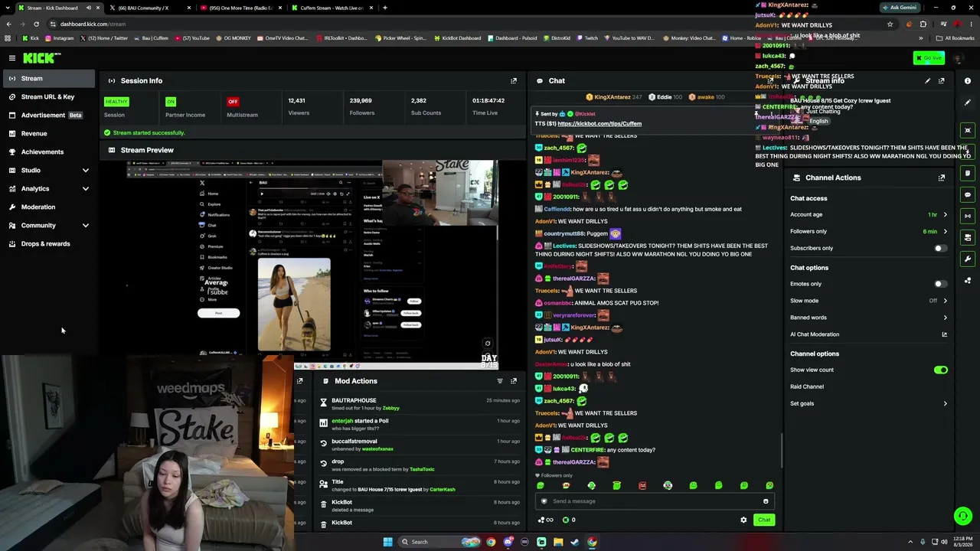Image resolution: width=980 pixels, height=551 pixels.
Task: Click the 12,431 viewers count
Action: [296, 101]
